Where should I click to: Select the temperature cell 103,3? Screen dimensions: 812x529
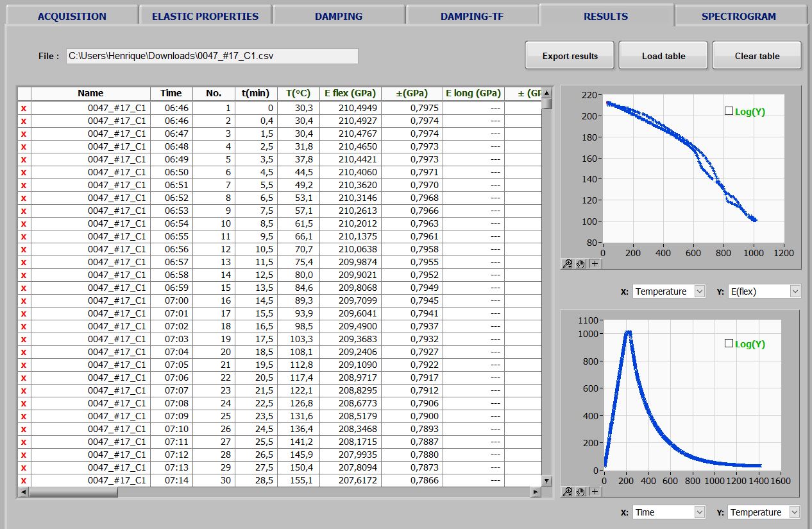point(298,339)
